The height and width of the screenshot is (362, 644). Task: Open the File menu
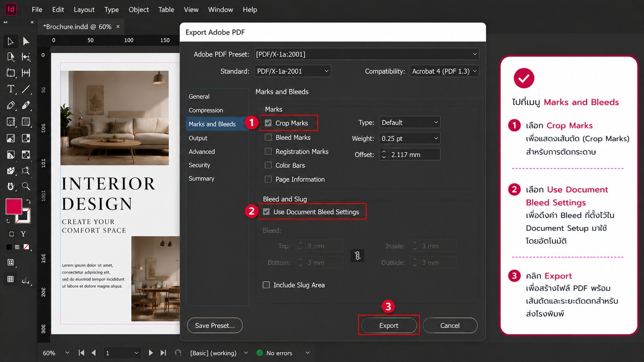click(x=37, y=10)
